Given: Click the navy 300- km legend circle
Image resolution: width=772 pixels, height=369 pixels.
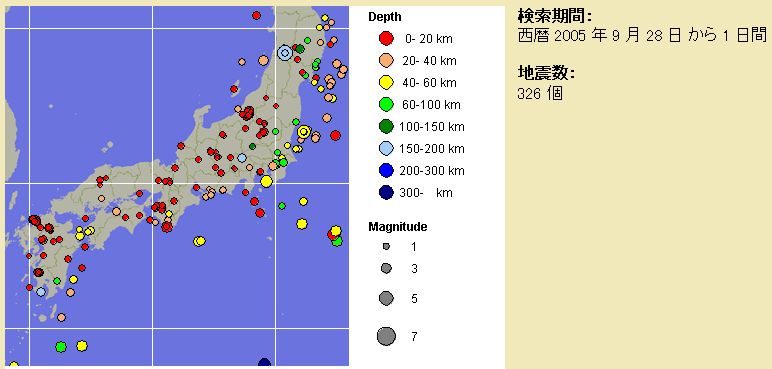Looking at the screenshot, I should (x=386, y=193).
